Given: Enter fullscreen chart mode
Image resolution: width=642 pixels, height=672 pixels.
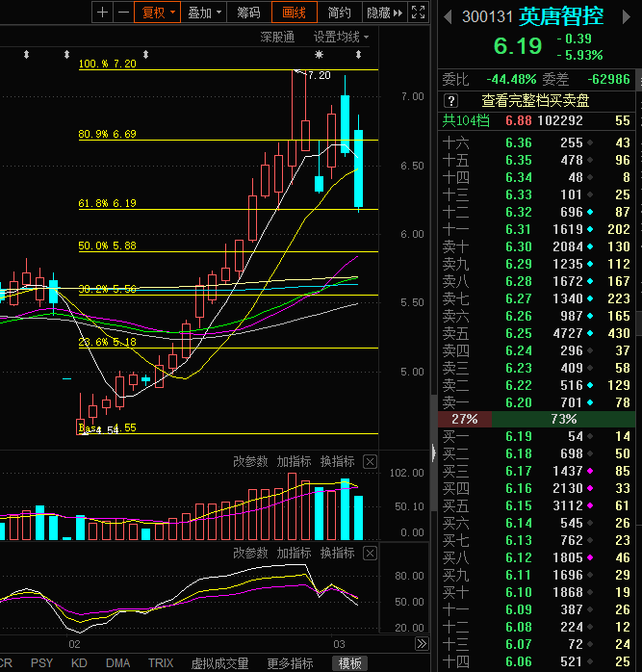Looking at the screenshot, I should pyautogui.click(x=418, y=13).
